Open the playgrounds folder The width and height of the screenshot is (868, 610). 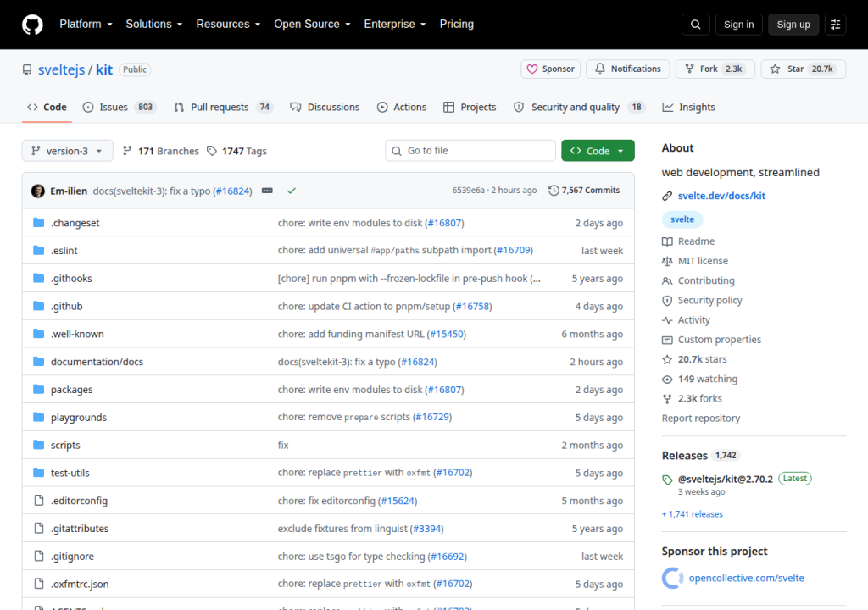[x=79, y=418]
